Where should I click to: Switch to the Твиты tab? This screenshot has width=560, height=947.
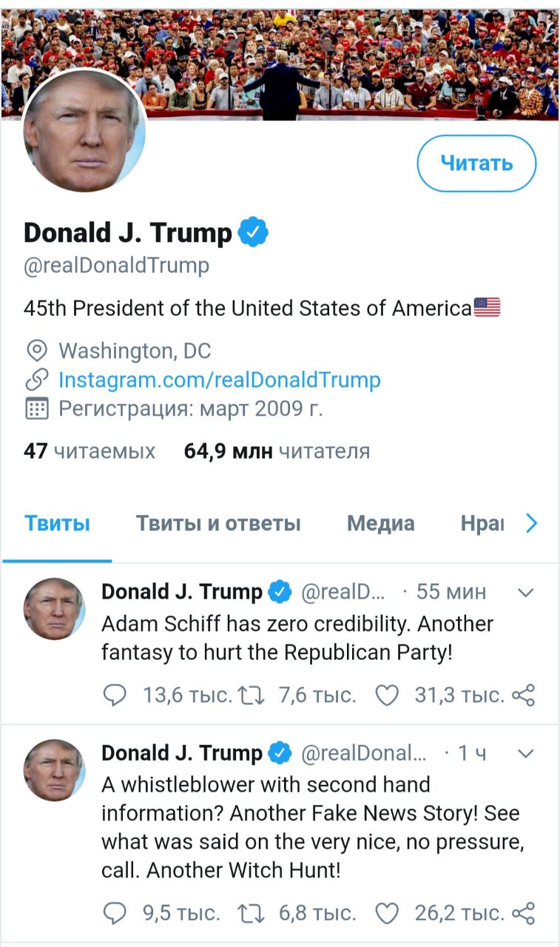click(57, 524)
